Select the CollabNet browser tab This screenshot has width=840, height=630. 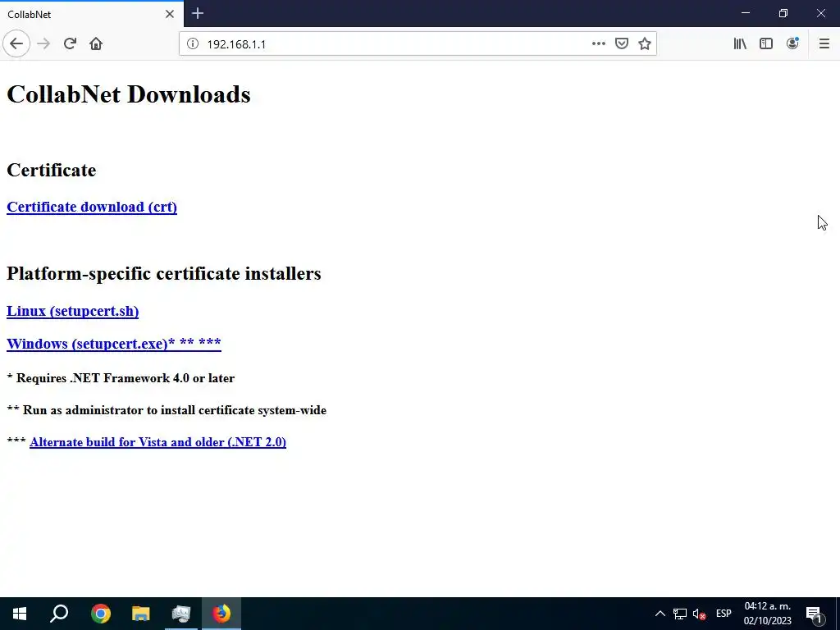(92, 14)
